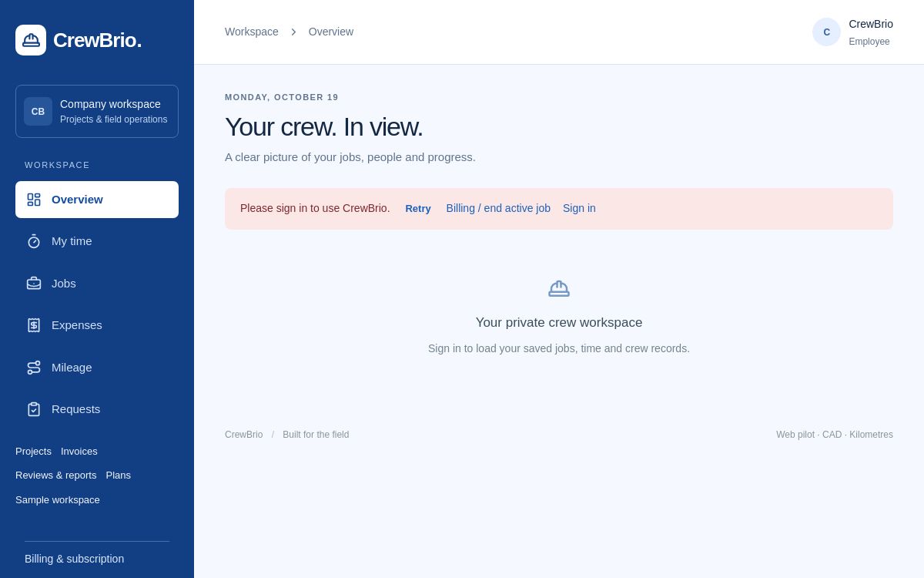The width and height of the screenshot is (924, 578).
Task: Open Reviews & reports link
Action: 56,476
